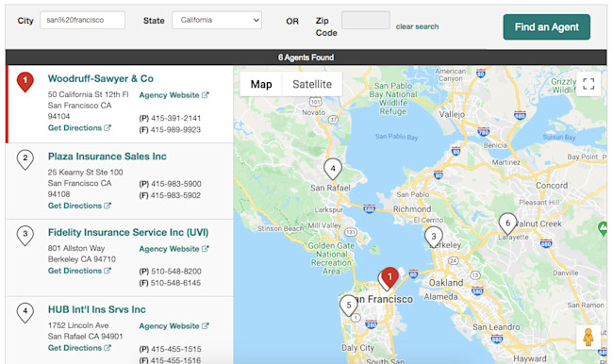The height and width of the screenshot is (364, 613).
Task: Click the list marker 3 beside Fidelity Insurance
Action: coord(25,236)
